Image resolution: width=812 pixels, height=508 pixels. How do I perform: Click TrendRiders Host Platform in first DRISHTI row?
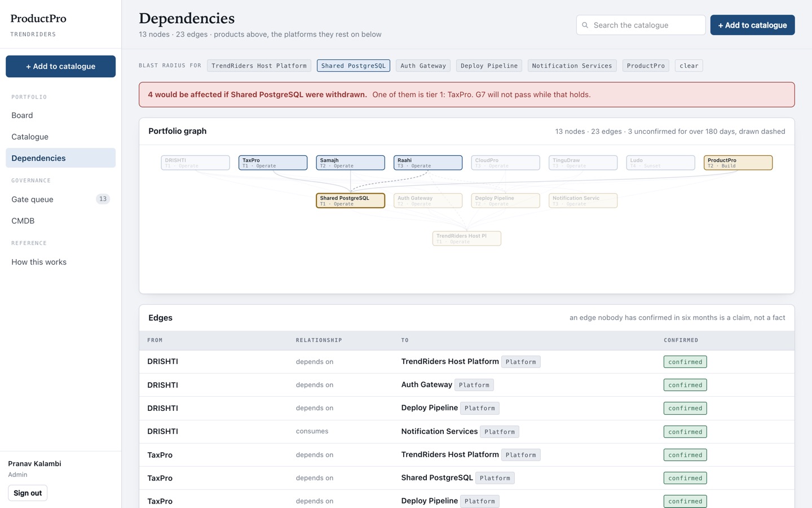[450, 361]
